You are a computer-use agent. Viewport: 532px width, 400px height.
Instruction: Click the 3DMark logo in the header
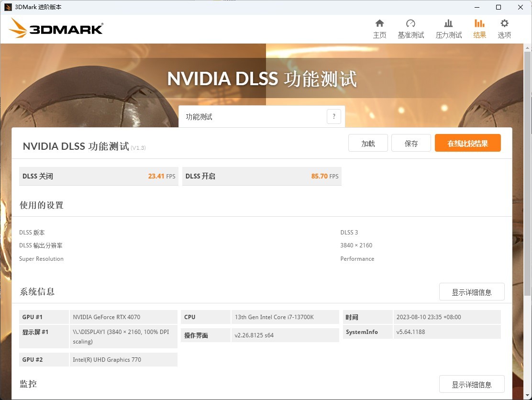pyautogui.click(x=56, y=29)
